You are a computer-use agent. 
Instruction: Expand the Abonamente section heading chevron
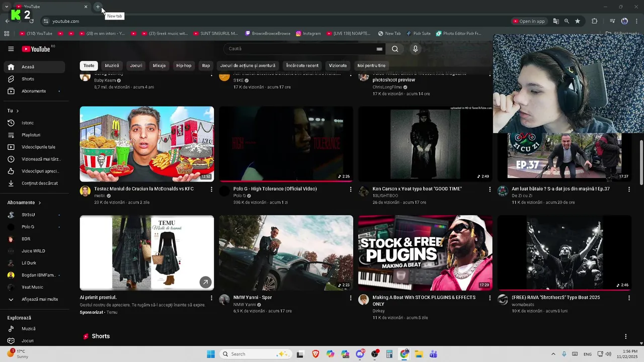(x=39, y=203)
